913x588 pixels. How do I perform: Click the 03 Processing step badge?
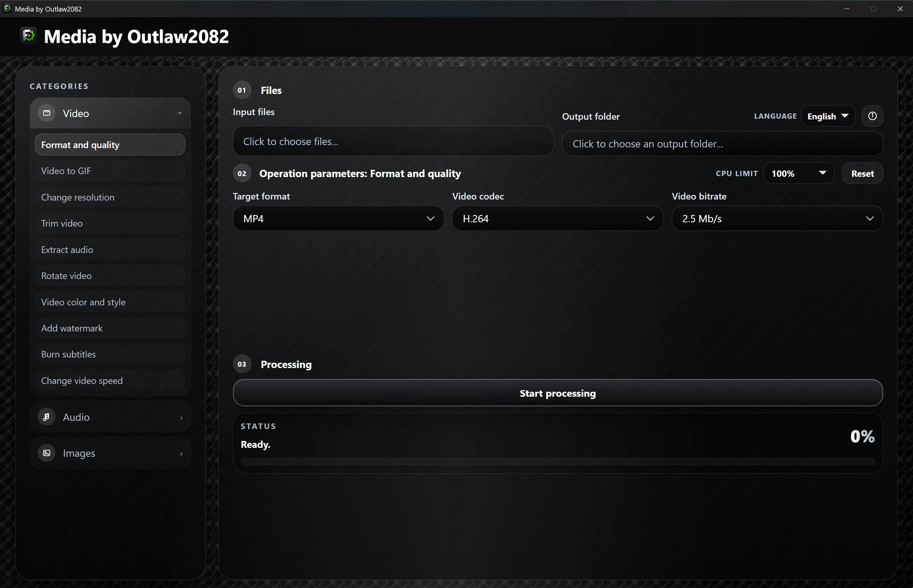(x=242, y=364)
